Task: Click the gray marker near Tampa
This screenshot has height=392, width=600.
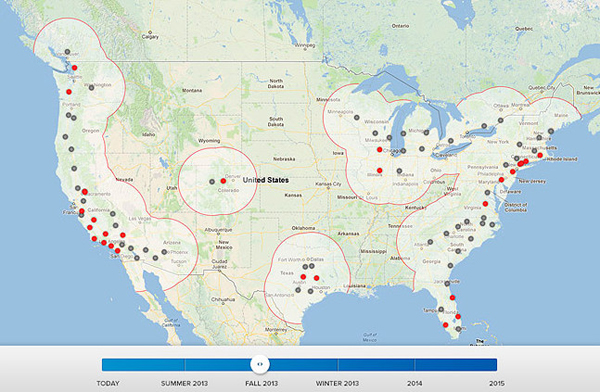Action: point(441,309)
